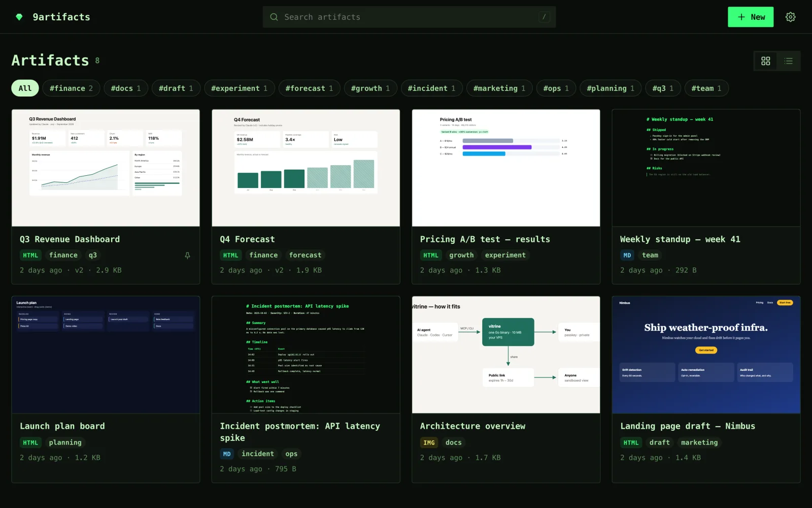Focus the Search artifacts field
This screenshot has width=812, height=508.
coord(409,17)
